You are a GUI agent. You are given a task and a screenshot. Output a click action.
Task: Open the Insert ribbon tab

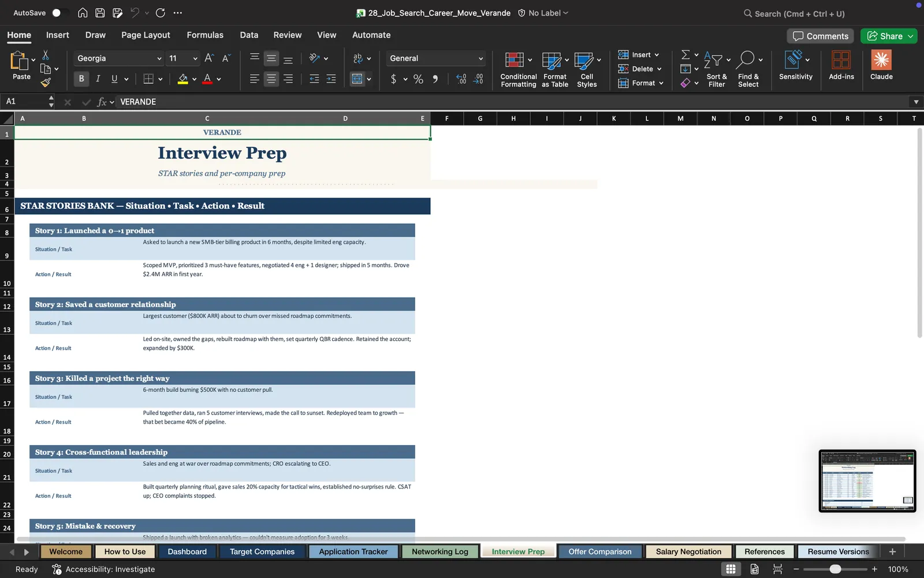[x=58, y=35]
